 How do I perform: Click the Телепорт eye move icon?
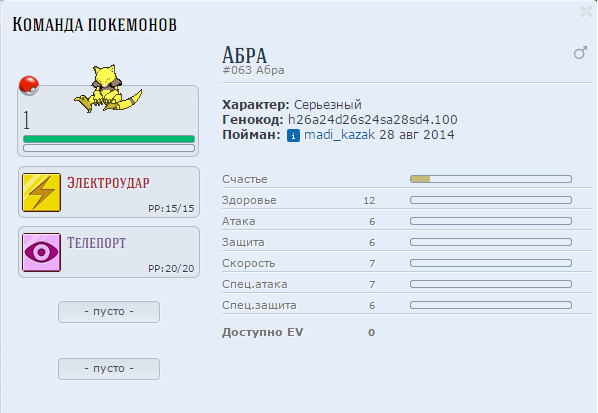coord(42,252)
